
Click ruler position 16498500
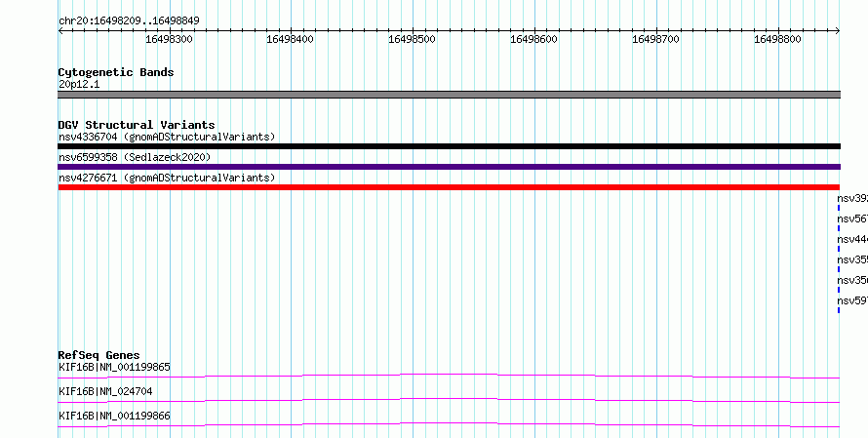pyautogui.click(x=412, y=39)
